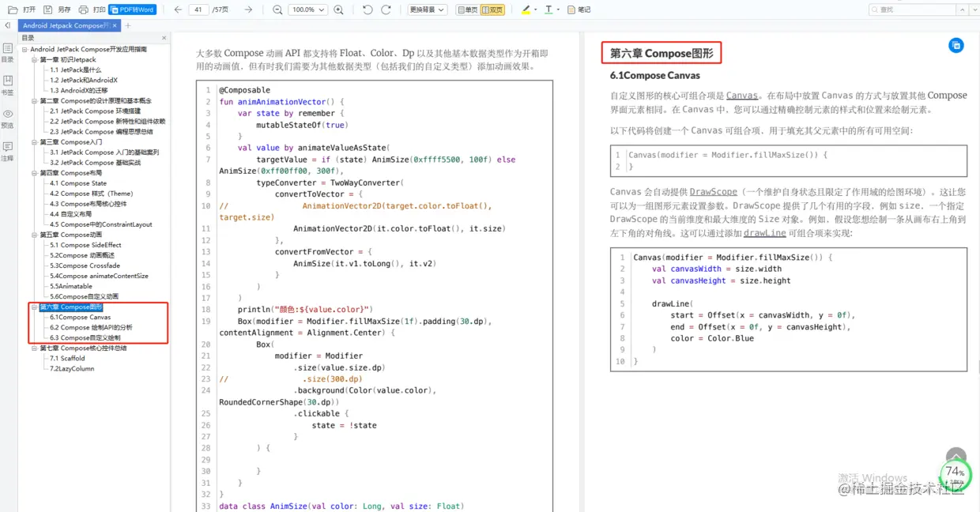Select 5.5Animatable entry
Image resolution: width=980 pixels, height=512 pixels.
pyautogui.click(x=71, y=286)
